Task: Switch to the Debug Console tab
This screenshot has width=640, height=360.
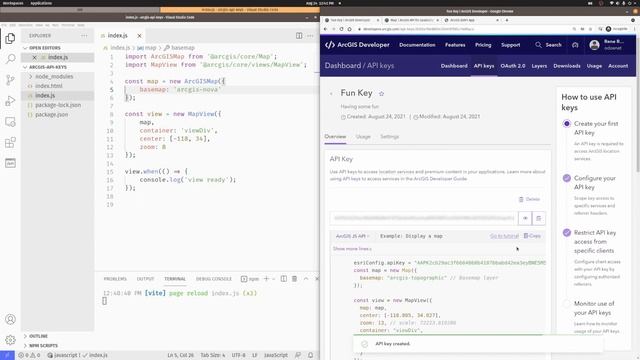Action: coord(214,279)
